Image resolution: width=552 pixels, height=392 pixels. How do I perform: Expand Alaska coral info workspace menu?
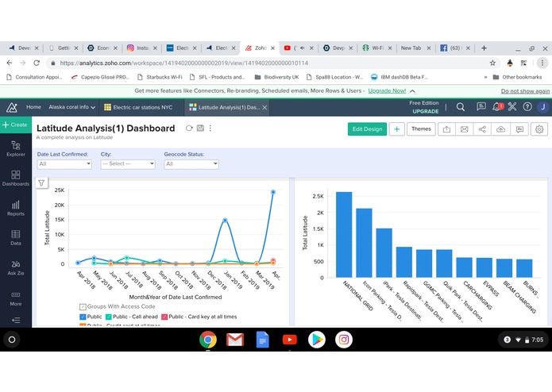point(71,107)
